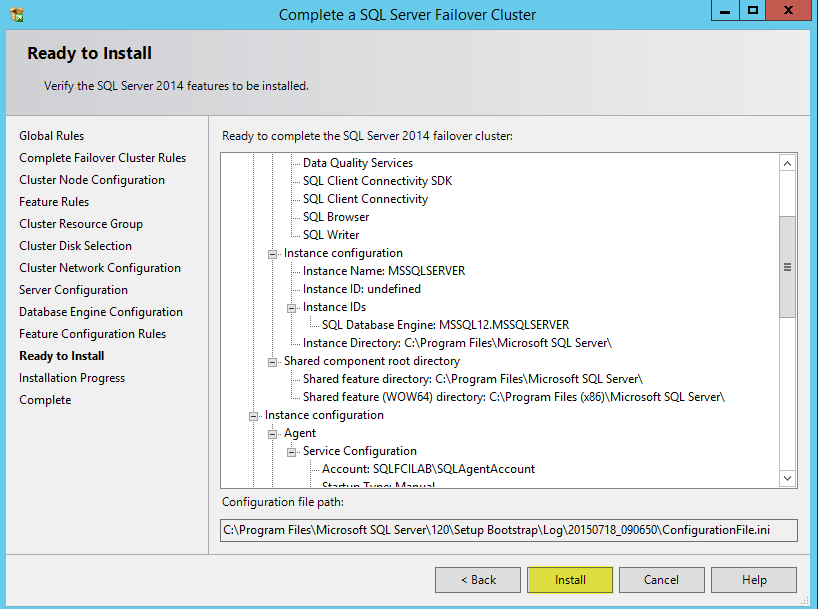
Task: Select the Complete step
Action: 45,400
